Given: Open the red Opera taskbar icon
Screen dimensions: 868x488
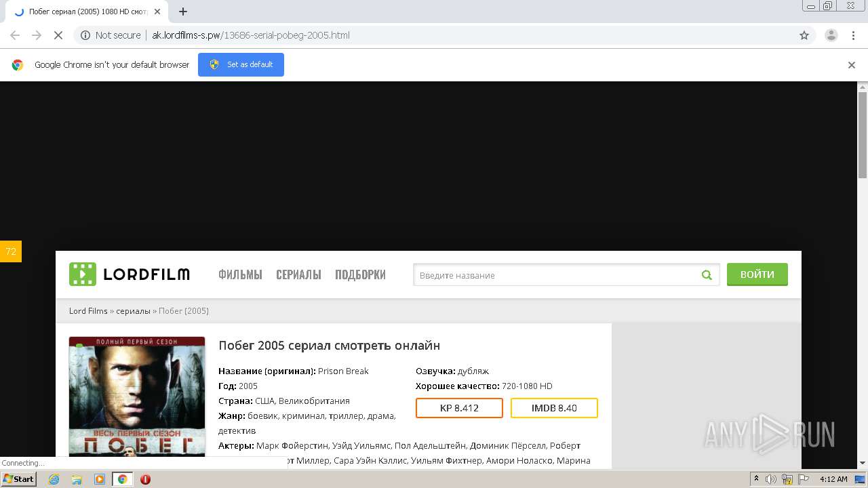Looking at the screenshot, I should (x=145, y=479).
